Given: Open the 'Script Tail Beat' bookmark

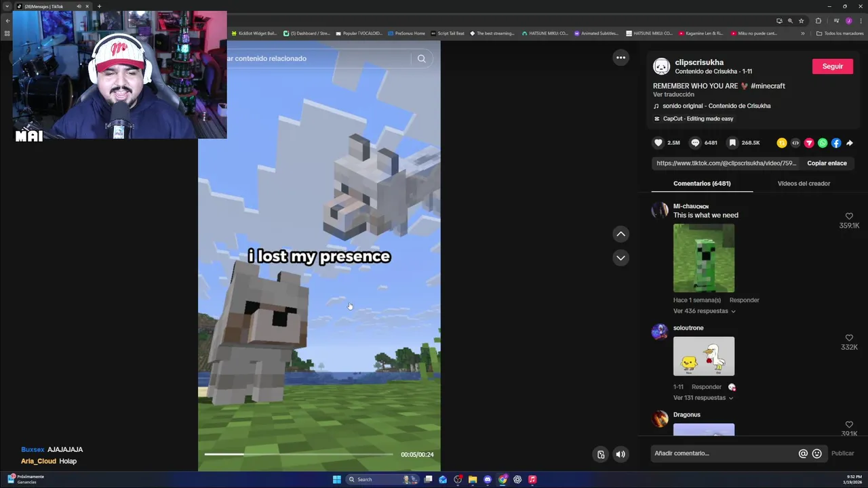Looking at the screenshot, I should click(x=448, y=33).
